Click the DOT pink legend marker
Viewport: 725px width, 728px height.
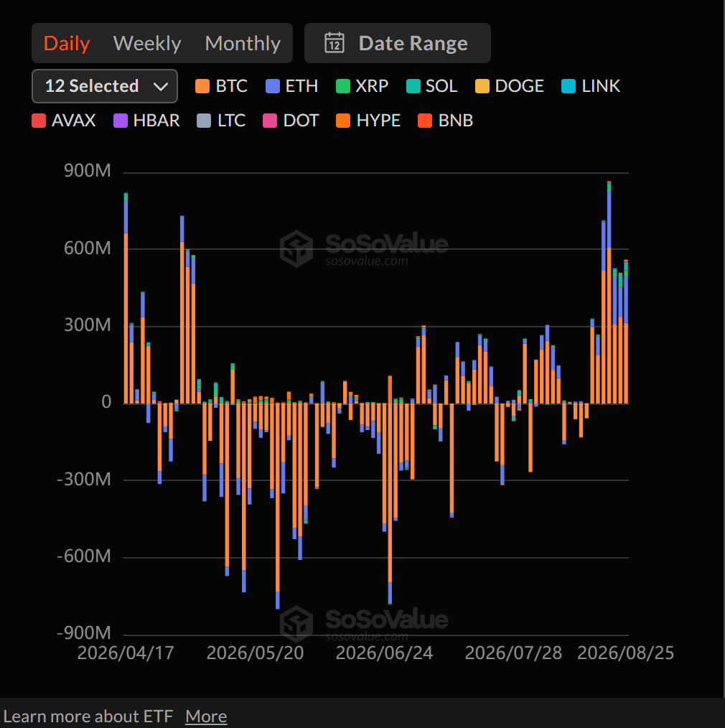pos(270,121)
